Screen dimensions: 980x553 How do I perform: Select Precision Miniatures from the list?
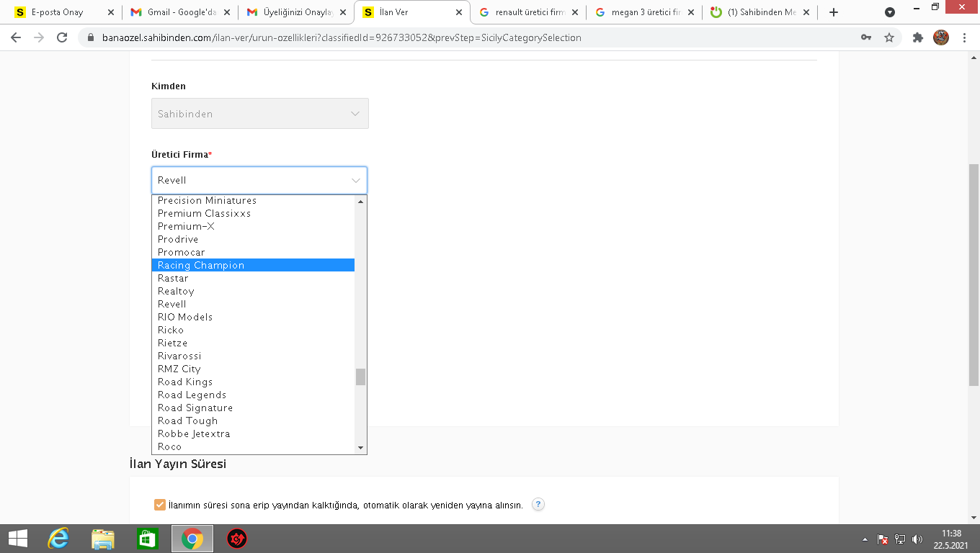[254, 200]
